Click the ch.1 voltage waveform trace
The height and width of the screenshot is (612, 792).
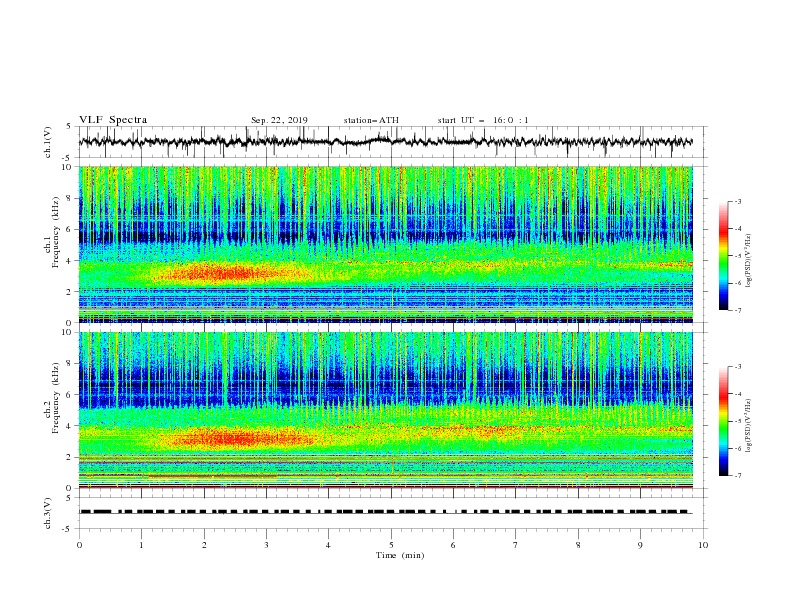pos(385,142)
